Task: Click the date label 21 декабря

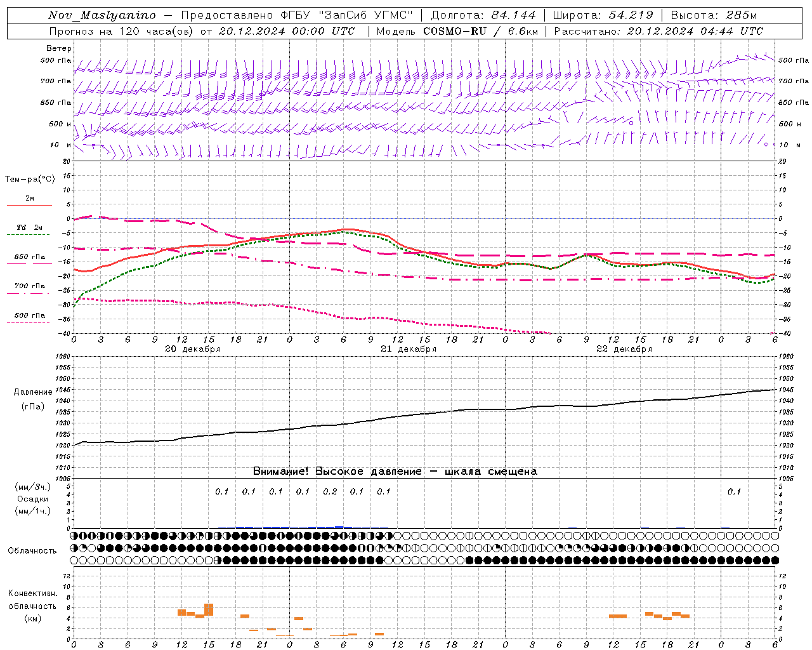Action: pyautogui.click(x=408, y=349)
